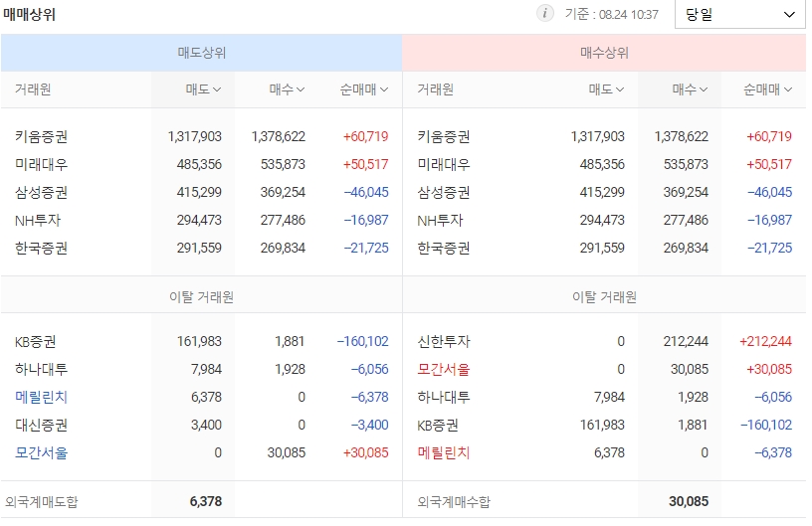This screenshot has height=526, width=812.
Task: Click 하나대투 in left 이탈 거래원 list
Action: coord(42,369)
